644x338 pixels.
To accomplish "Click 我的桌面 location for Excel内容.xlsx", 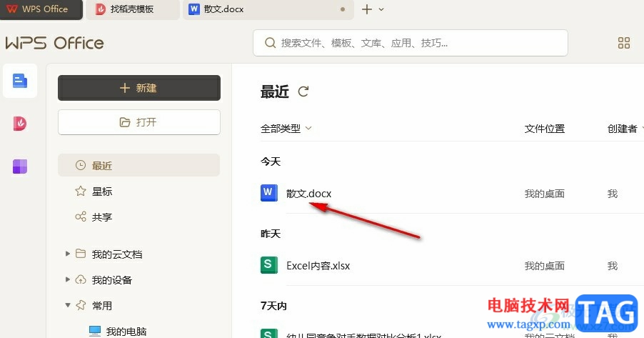I will 545,266.
